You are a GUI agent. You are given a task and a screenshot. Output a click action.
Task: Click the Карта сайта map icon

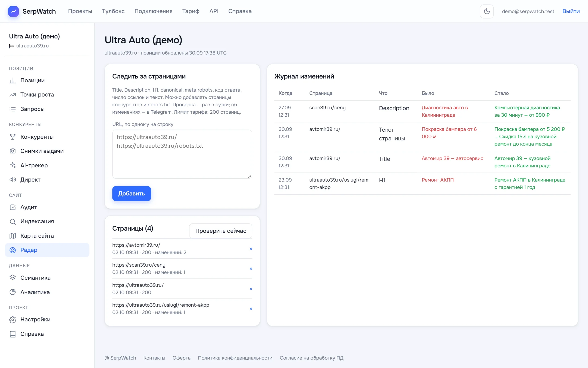tap(13, 236)
